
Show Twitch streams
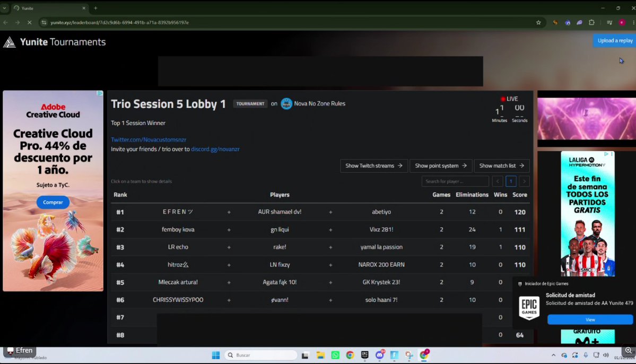373,166
